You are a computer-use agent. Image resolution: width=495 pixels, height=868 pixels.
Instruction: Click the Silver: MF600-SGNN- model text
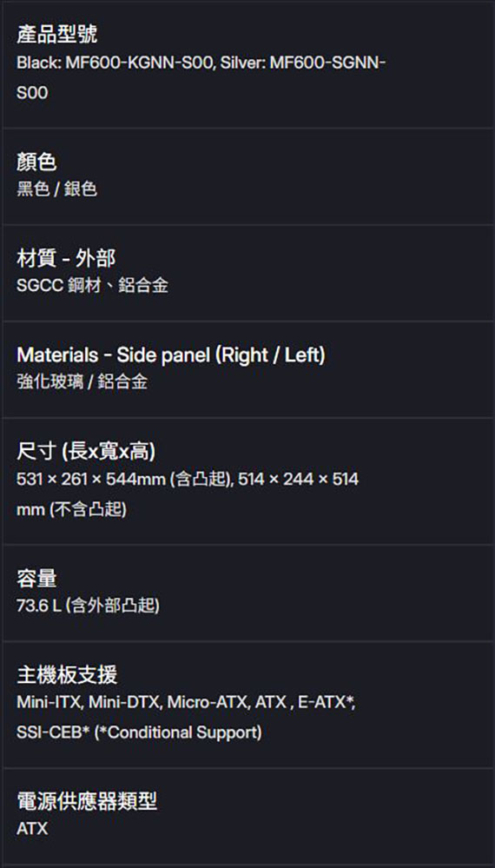click(303, 63)
